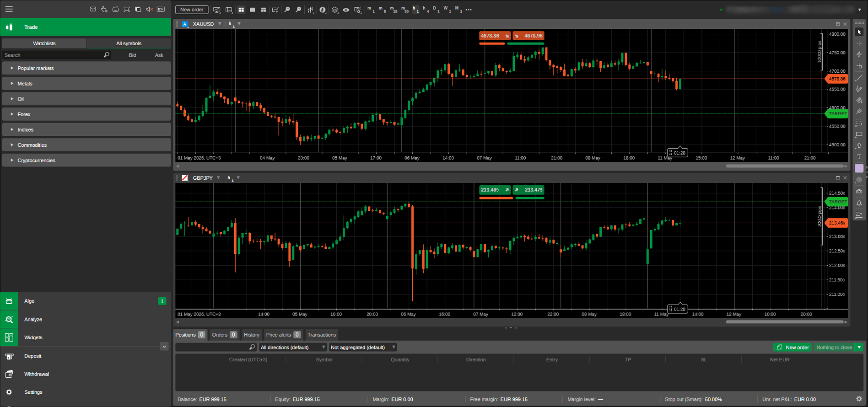This screenshot has height=407, width=868.
Task: Switch to single chart layout
Action: tap(252, 10)
